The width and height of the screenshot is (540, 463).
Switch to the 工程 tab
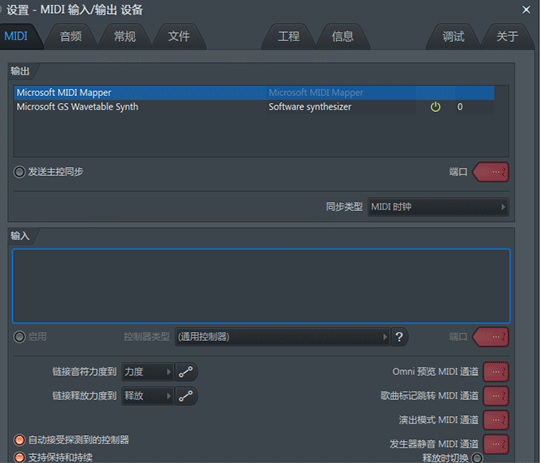click(x=289, y=36)
